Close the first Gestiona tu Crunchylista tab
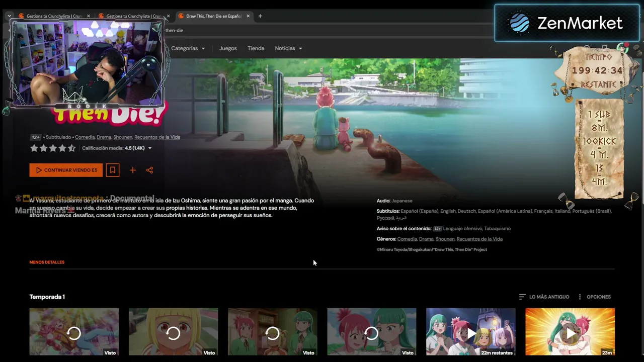The width and height of the screenshot is (644, 362). point(89,16)
